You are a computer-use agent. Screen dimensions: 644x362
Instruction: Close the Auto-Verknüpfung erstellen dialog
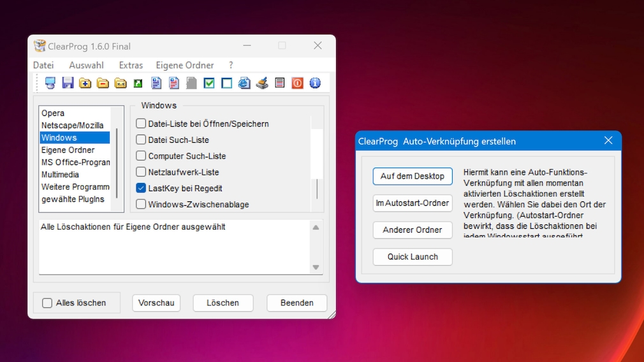coord(608,141)
